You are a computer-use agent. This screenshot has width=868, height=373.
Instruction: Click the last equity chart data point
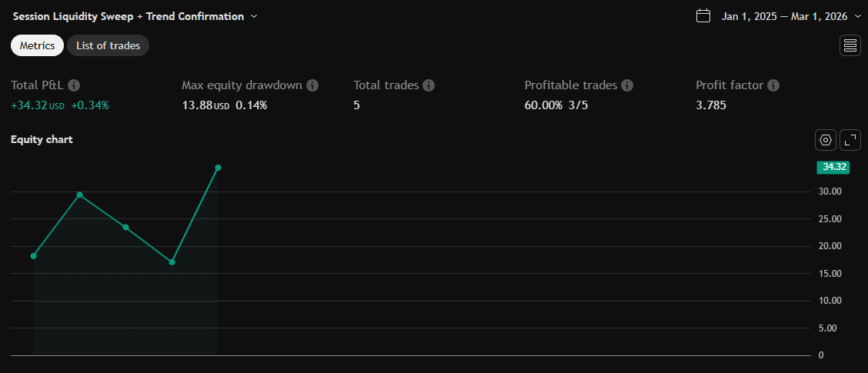[x=218, y=168]
